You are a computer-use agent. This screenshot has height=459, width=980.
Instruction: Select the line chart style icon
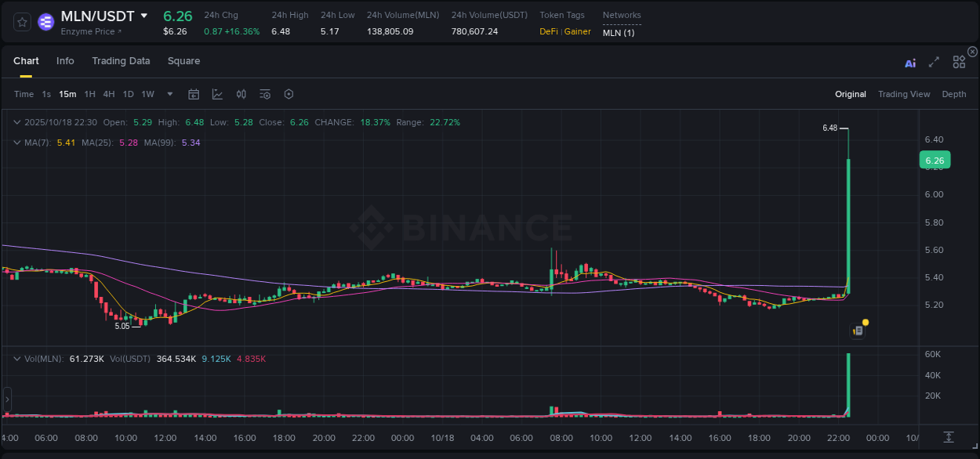[217, 93]
